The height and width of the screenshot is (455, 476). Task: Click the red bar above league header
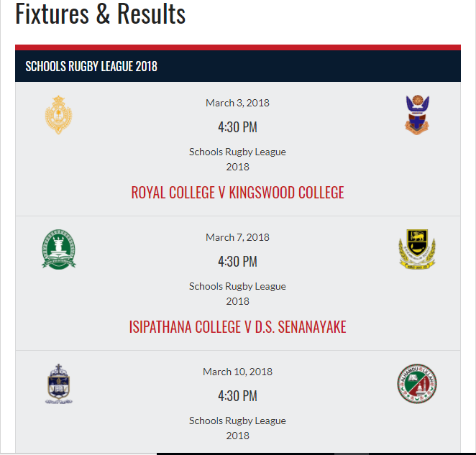point(238,47)
